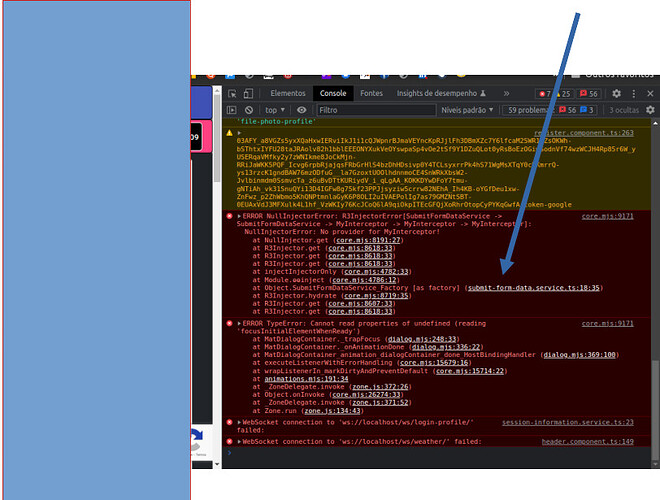660x500 pixels.
Task: Open core.mjs:26274:33 stack link
Action: click(x=366, y=395)
